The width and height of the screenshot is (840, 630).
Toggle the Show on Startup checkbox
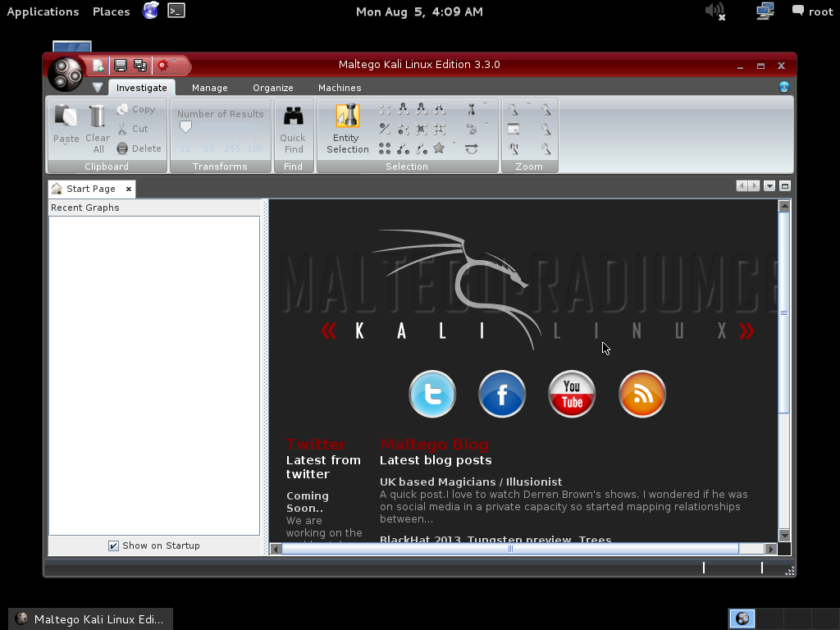click(x=113, y=546)
